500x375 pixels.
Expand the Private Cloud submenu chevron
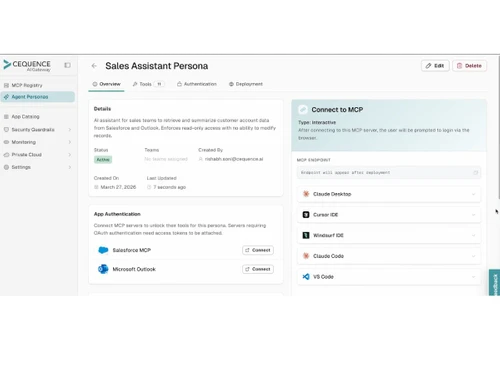click(70, 155)
